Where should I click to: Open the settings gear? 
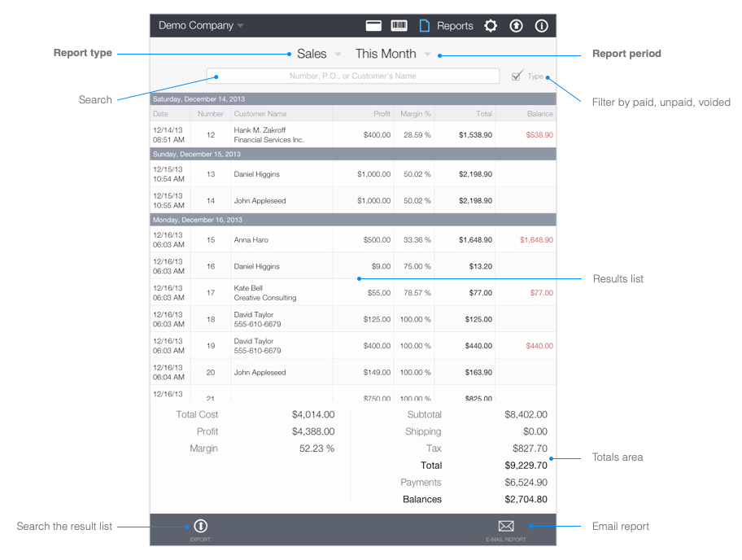pyautogui.click(x=491, y=25)
